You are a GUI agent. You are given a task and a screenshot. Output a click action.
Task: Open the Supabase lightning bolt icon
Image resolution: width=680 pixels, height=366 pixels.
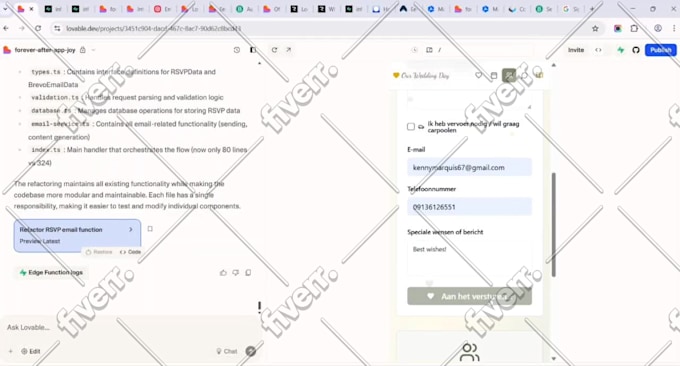pos(621,50)
